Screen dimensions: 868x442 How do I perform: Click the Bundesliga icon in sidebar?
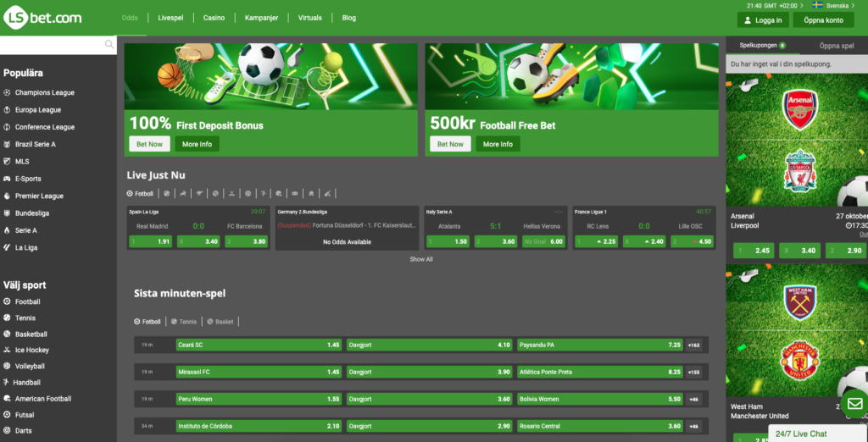tap(7, 213)
